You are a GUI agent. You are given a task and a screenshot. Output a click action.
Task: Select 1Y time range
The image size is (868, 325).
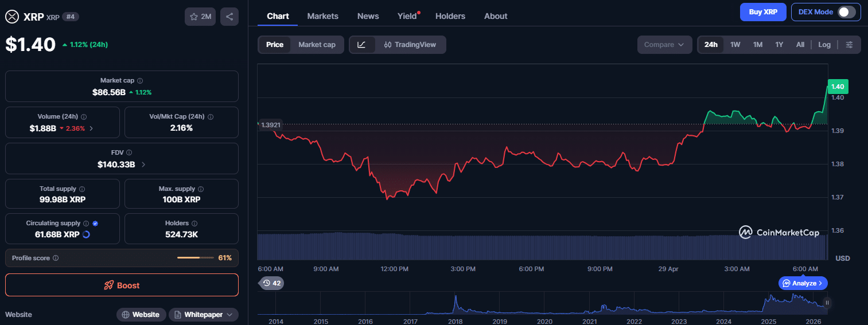779,45
